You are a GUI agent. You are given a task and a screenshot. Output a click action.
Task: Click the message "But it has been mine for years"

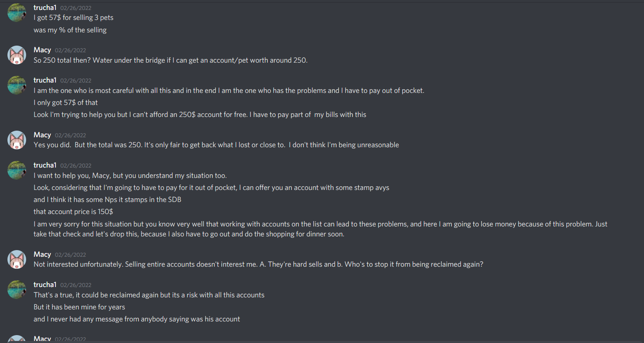tap(79, 307)
